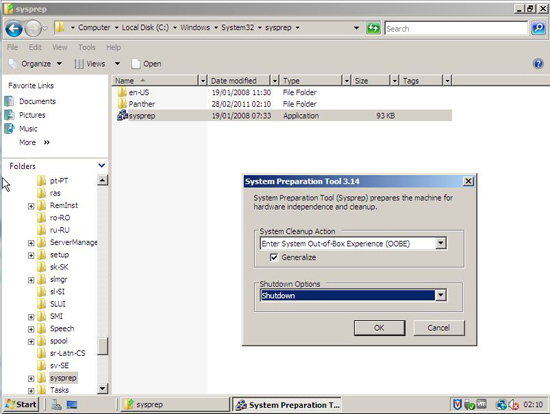Sort by the Name column header
This screenshot has height=414, width=550.
click(x=155, y=81)
